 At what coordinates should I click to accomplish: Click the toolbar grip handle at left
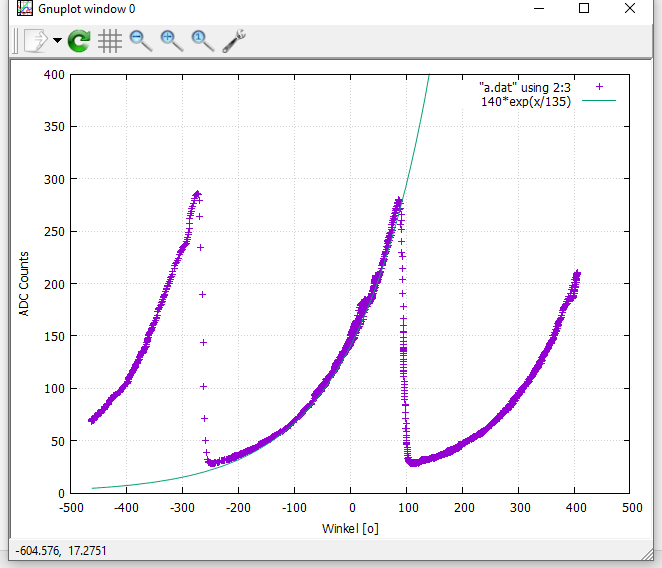15,41
